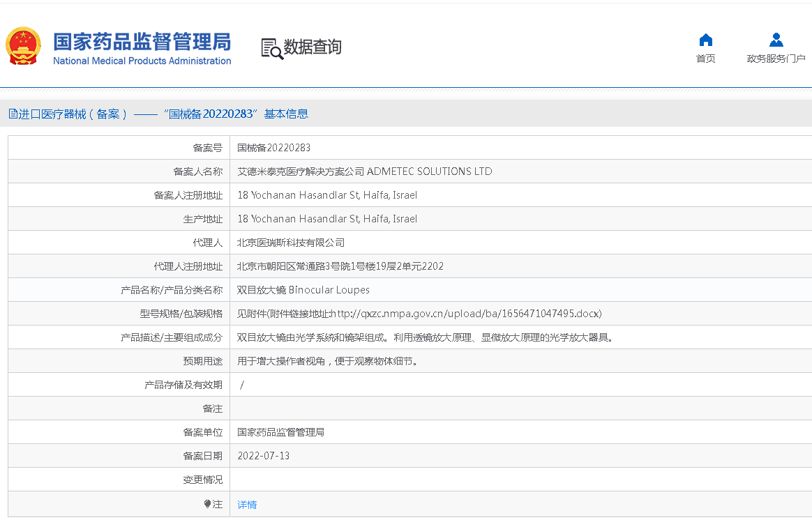
Task: Go to 首页 via its text label
Action: coord(706,59)
